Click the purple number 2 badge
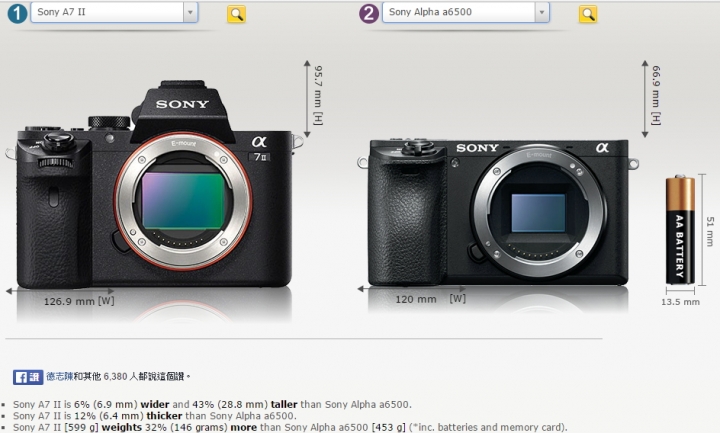The image size is (720, 433). pos(369,13)
